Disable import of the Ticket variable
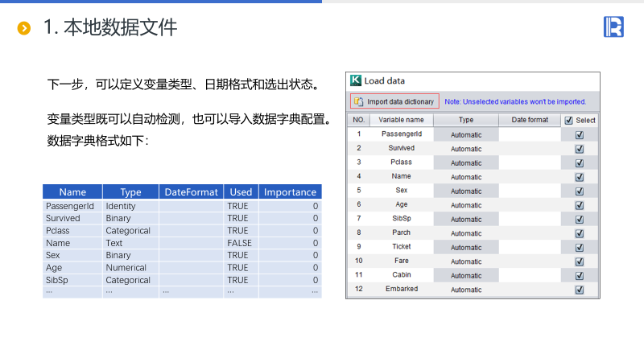Image resolution: width=644 pixels, height=362 pixels. pyautogui.click(x=579, y=248)
